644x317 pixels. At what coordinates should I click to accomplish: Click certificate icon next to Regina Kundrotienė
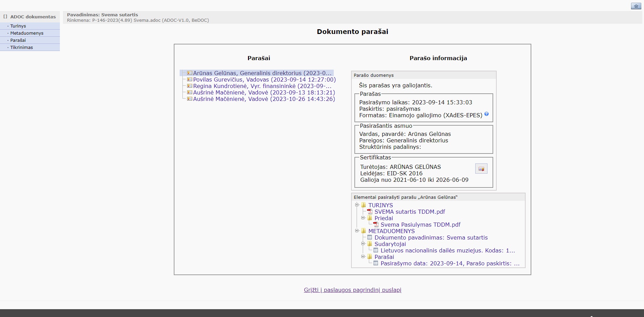(x=189, y=86)
